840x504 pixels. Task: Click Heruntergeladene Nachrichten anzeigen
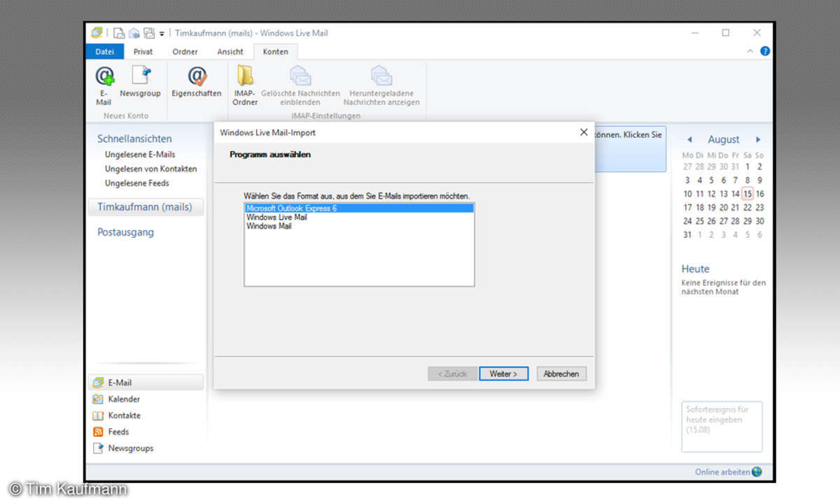click(381, 85)
